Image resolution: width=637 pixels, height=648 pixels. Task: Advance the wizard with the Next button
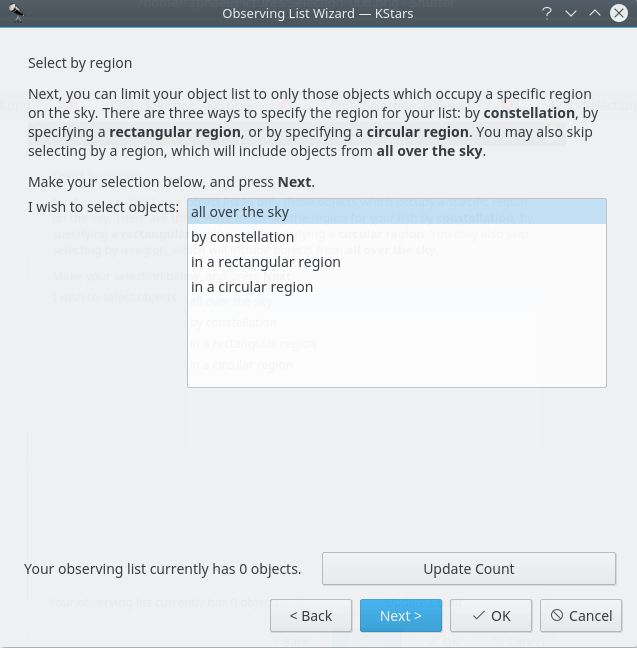click(x=400, y=616)
